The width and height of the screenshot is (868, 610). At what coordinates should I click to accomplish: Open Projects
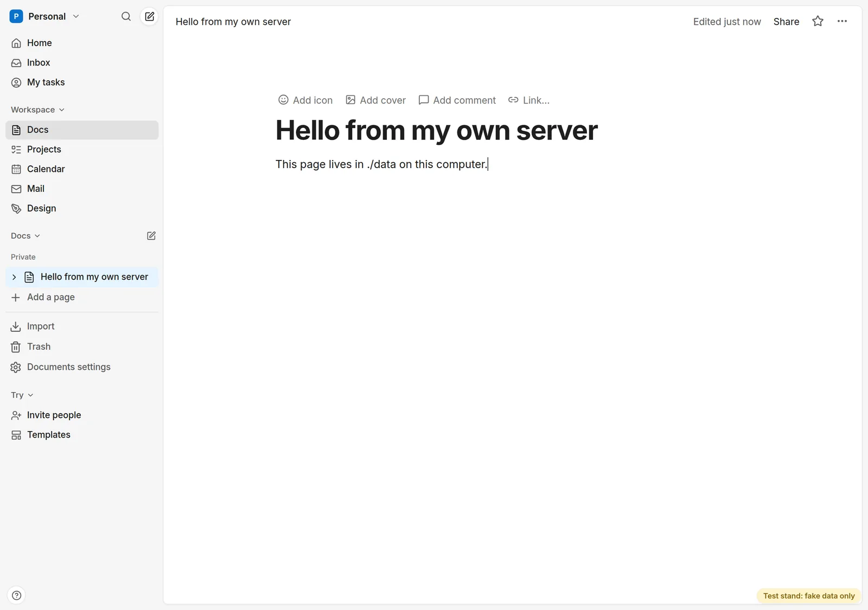click(x=82, y=150)
